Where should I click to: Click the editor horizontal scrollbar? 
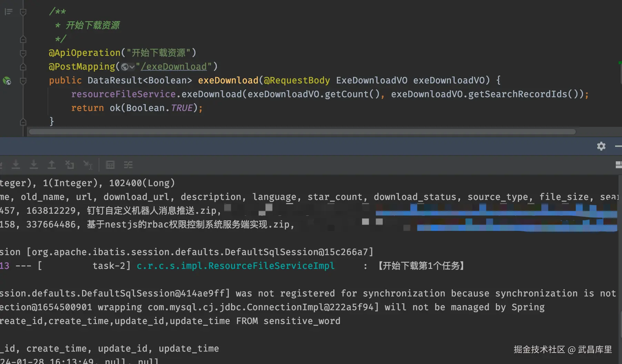pos(302,132)
